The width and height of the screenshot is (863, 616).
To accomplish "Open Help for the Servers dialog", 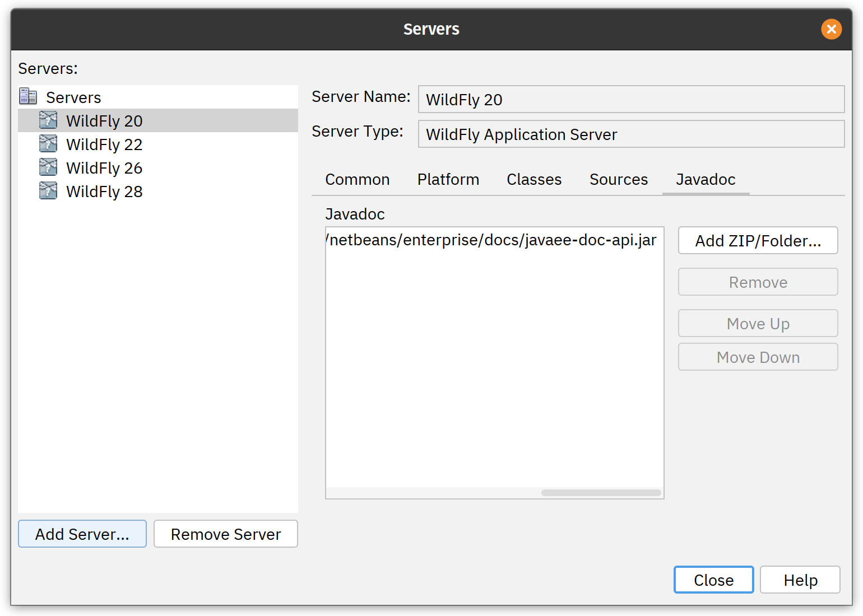I will pos(800,580).
